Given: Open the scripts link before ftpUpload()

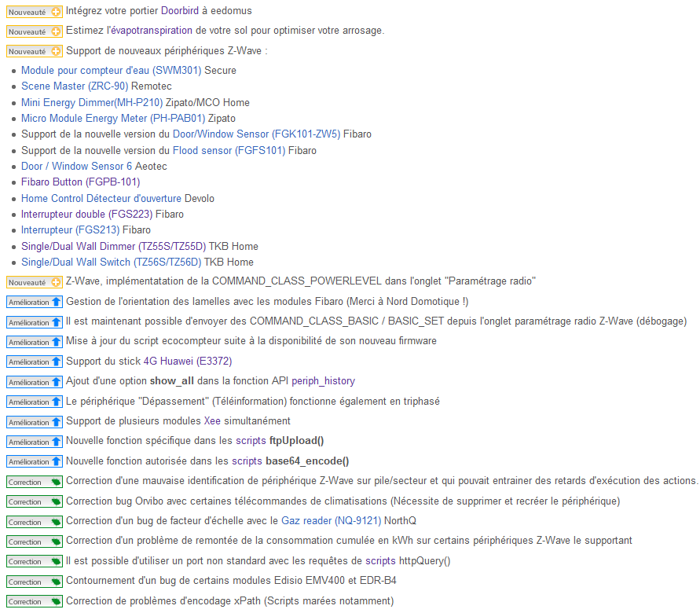Looking at the screenshot, I should point(251,441).
